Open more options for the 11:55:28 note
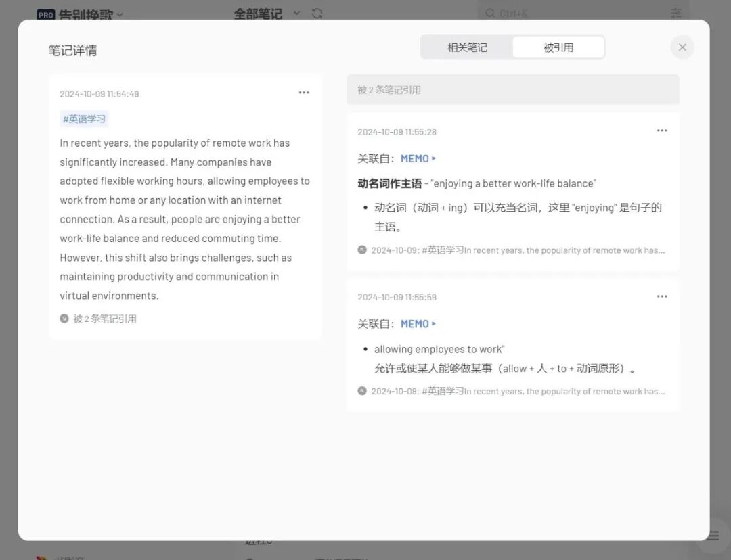The width and height of the screenshot is (731, 560). click(x=662, y=131)
